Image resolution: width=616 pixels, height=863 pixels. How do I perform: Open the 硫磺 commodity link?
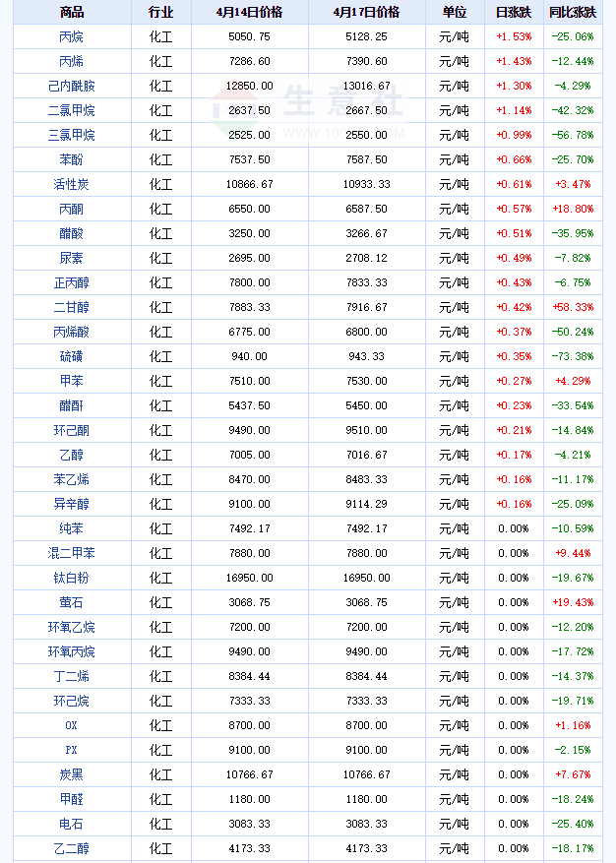[x=72, y=356]
